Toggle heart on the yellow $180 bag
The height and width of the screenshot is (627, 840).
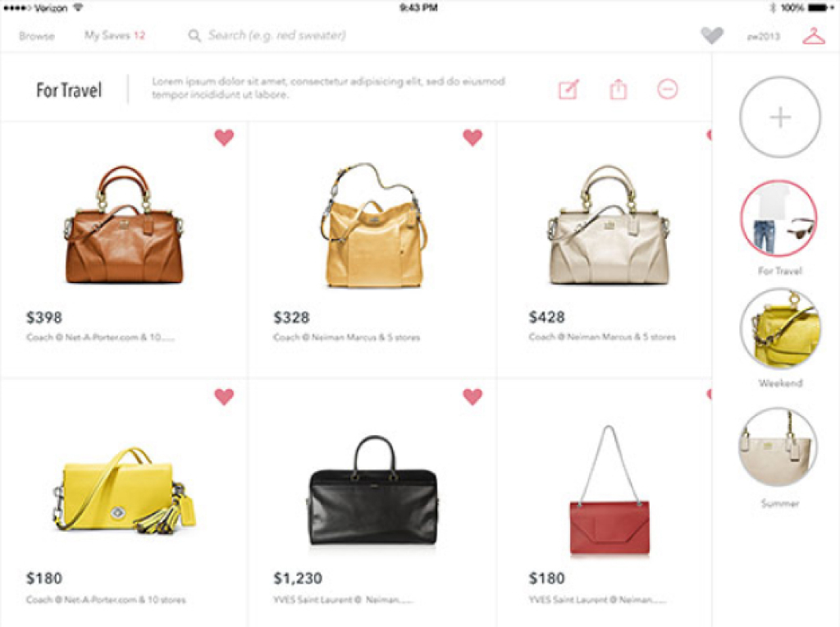pyautogui.click(x=224, y=396)
